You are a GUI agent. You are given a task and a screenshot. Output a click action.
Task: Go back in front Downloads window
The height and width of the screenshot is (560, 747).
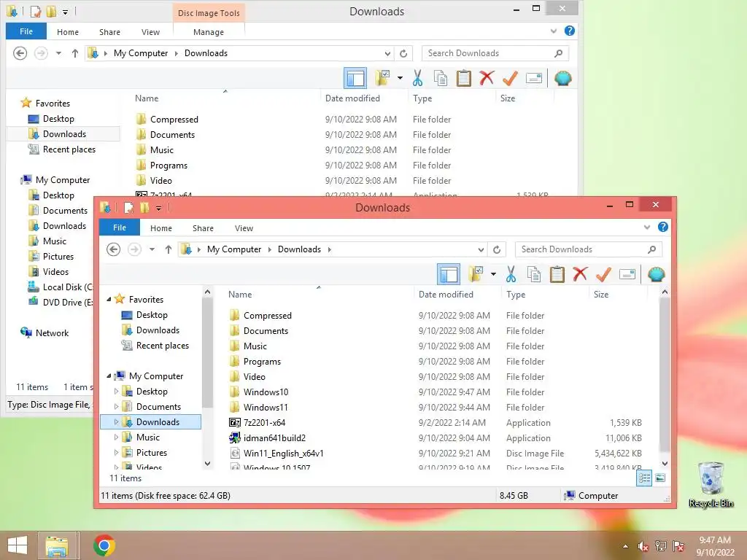tap(113, 249)
